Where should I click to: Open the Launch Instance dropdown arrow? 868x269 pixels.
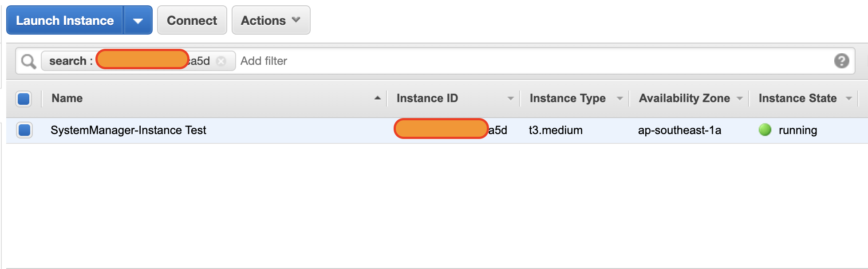(x=138, y=20)
